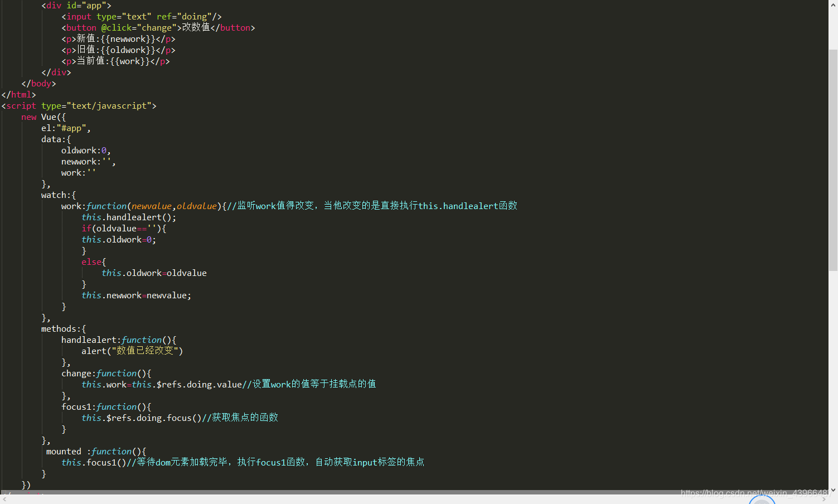Click the closing </body> tag
This screenshot has width=838, height=504.
tap(38, 84)
